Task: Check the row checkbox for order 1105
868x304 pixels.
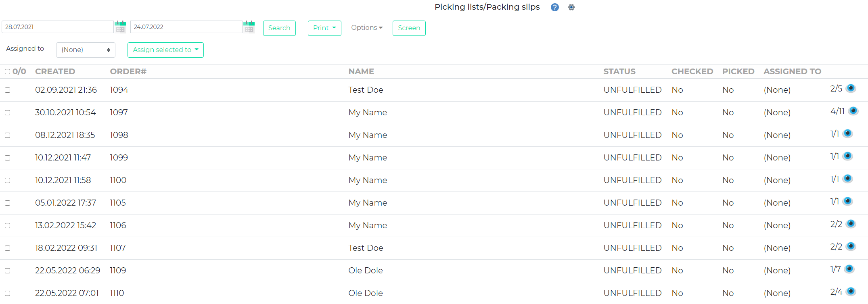Action: [7, 203]
